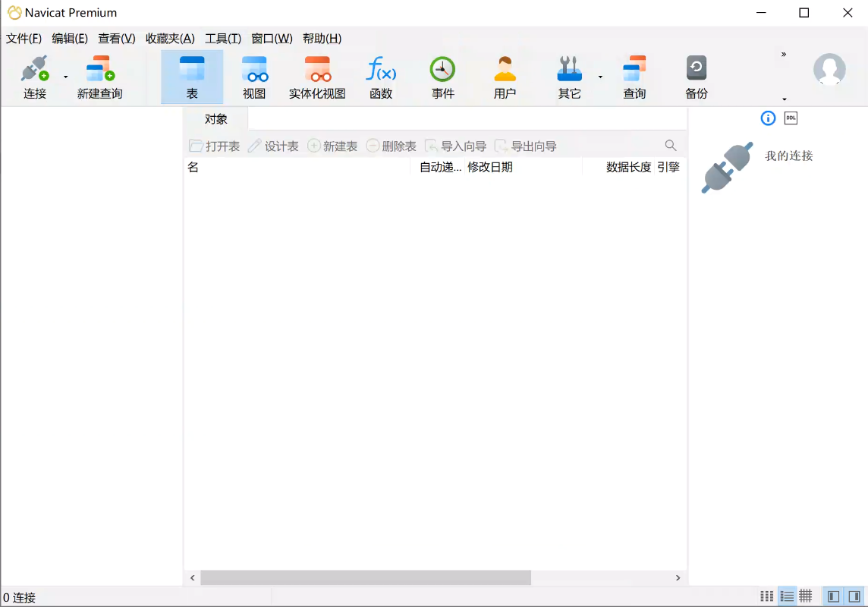Select the Event (事件) clock icon

pyautogui.click(x=442, y=77)
